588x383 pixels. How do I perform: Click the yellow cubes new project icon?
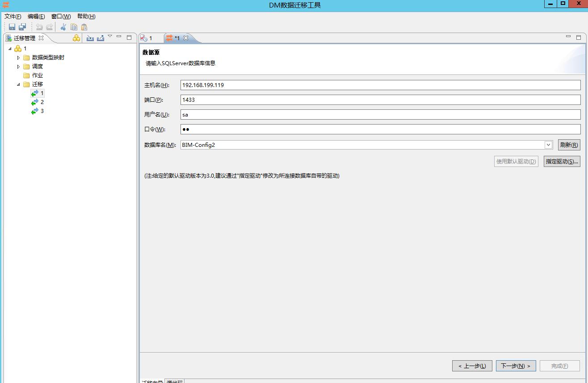coord(76,38)
